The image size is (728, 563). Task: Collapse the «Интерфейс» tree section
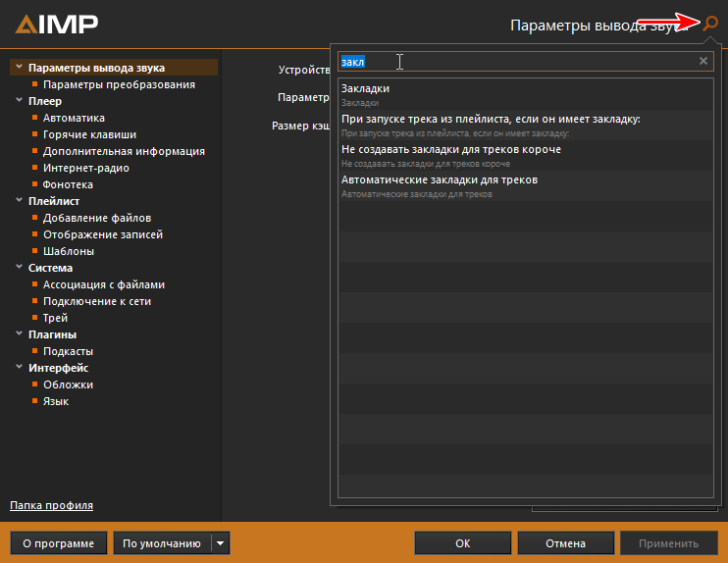tap(19, 367)
